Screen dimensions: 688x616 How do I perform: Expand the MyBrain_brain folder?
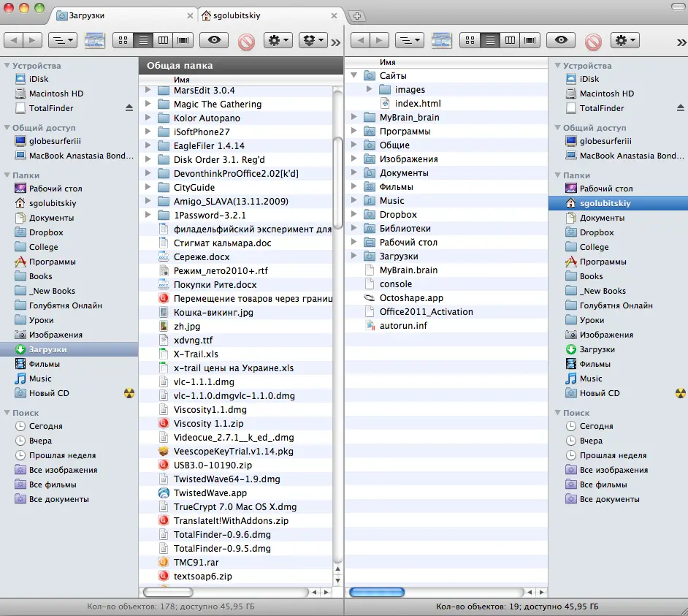point(354,117)
